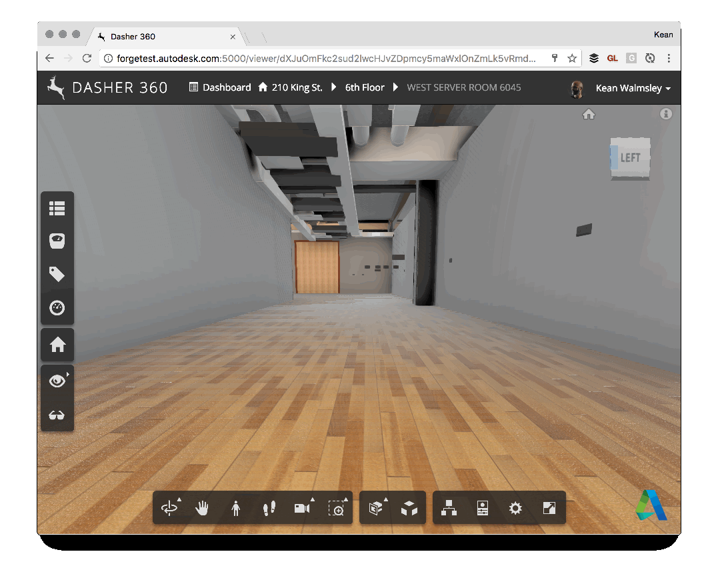Image resolution: width=718 pixels, height=588 pixels.
Task: Open the Model Browser tree icon
Action: click(x=449, y=509)
